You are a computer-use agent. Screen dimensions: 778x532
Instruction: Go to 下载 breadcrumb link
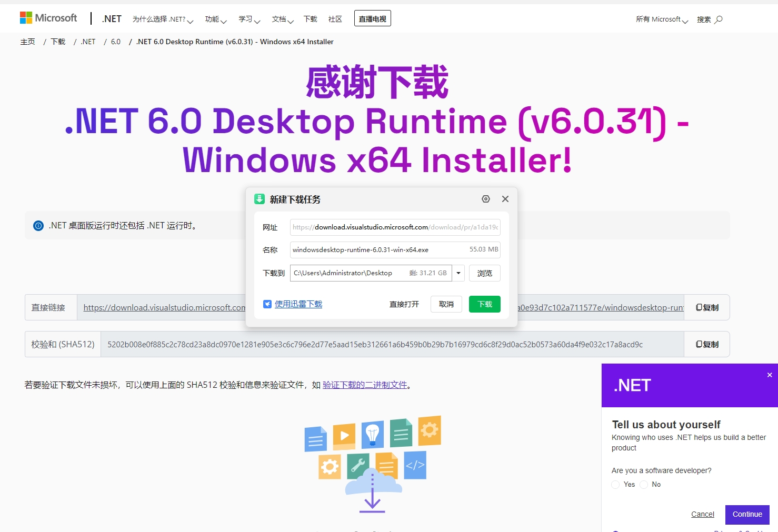(58, 42)
